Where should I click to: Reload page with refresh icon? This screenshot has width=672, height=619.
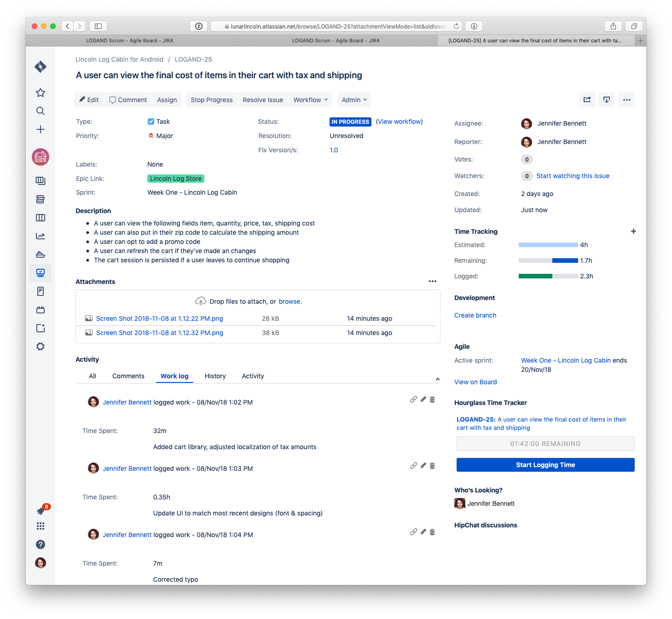click(x=456, y=26)
